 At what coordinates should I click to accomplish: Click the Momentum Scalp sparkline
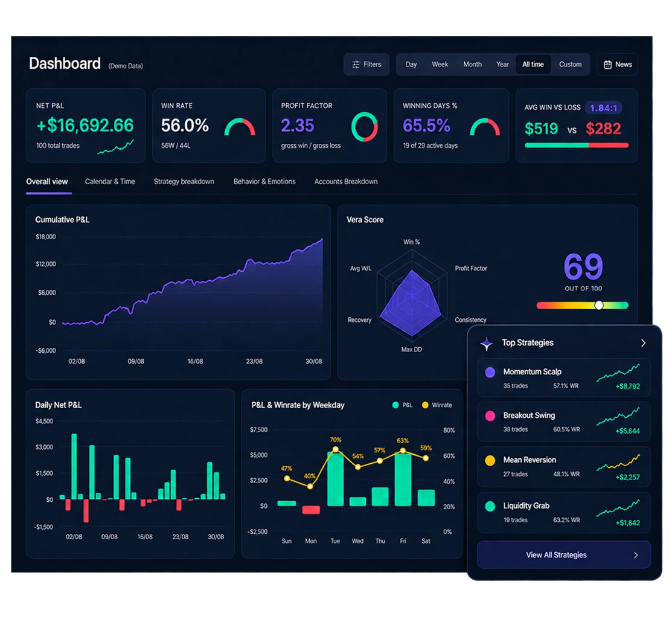click(618, 373)
